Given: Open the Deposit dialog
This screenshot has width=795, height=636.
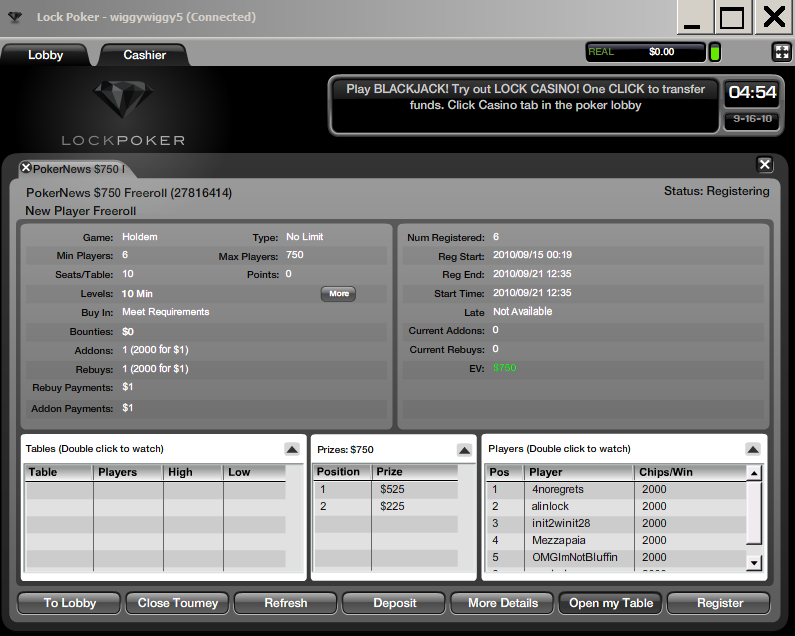Looking at the screenshot, I should 394,603.
